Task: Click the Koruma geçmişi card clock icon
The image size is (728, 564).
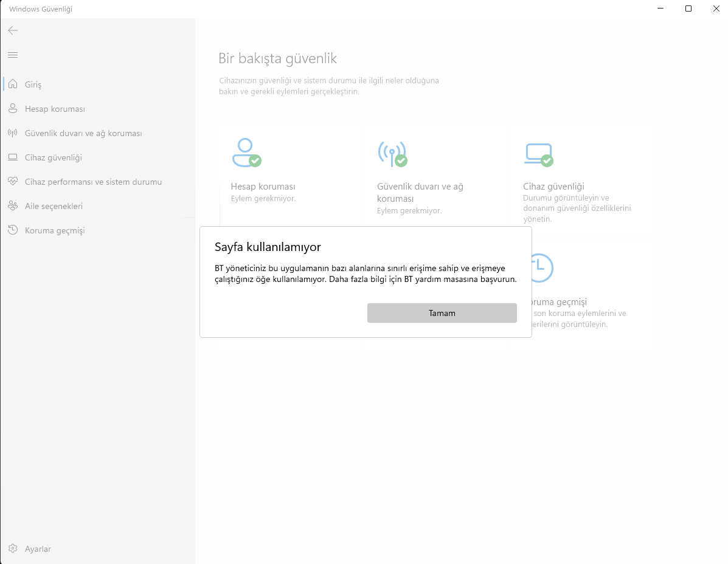Action: click(542, 267)
